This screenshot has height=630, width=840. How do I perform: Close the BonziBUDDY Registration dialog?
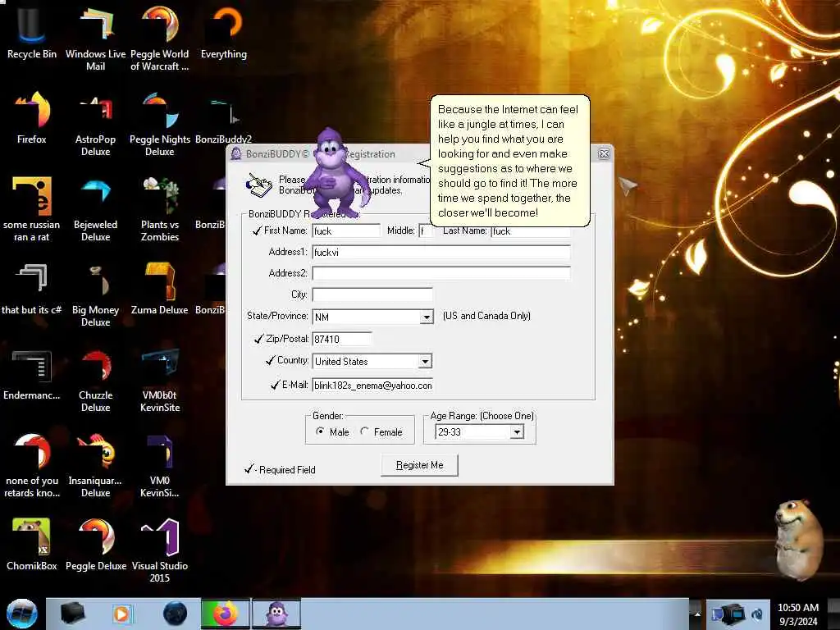[604, 153]
